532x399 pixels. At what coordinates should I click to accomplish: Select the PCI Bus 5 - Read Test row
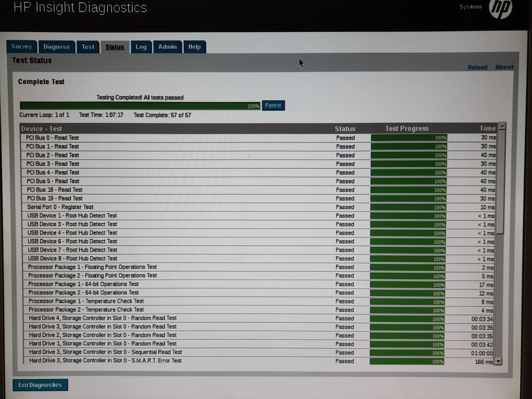click(259, 181)
